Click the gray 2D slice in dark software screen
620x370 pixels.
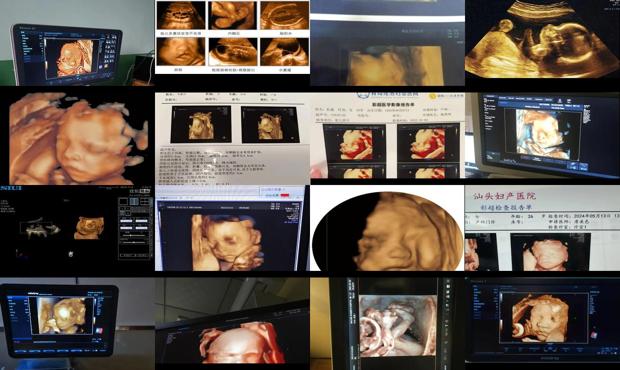(40, 229)
